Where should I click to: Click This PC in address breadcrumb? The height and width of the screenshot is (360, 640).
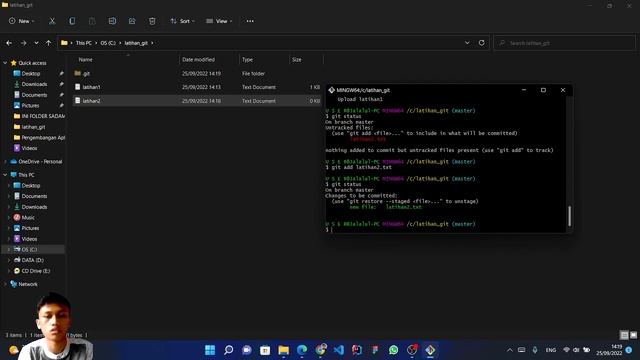click(x=84, y=43)
